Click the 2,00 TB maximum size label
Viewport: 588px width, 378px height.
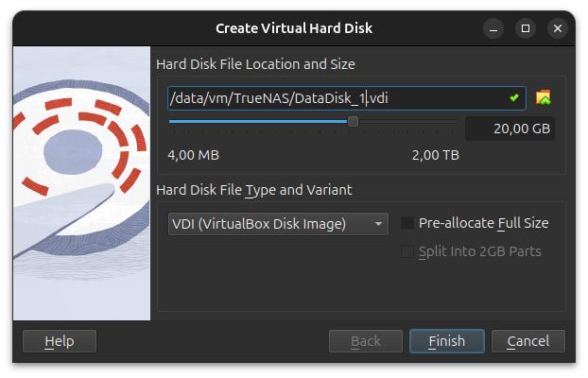[436, 154]
